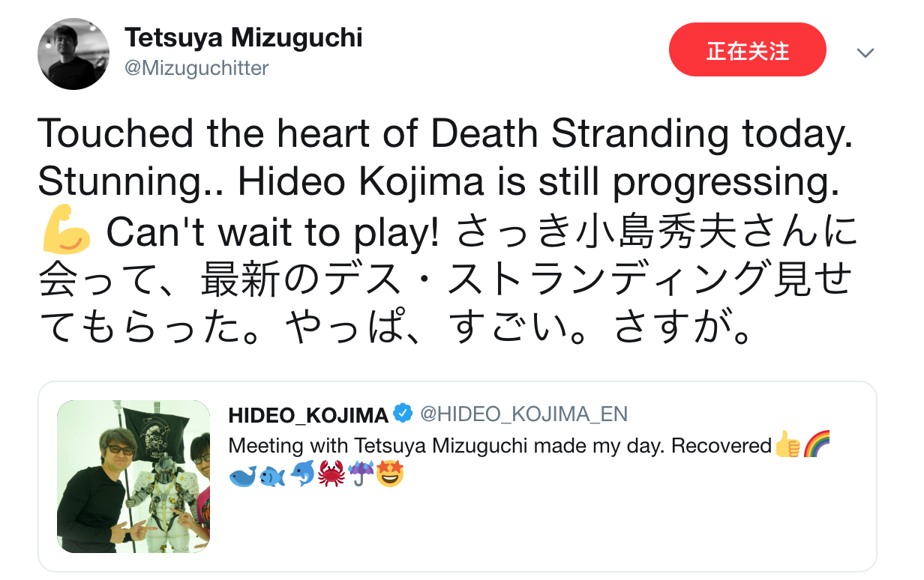Click the star-struck face emoji
The image size is (924, 580).
(x=390, y=475)
